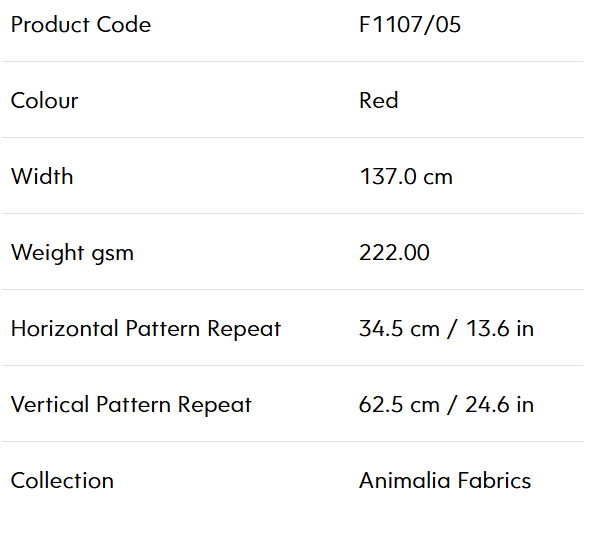Select the F1107/05 product code value
This screenshot has height=533, width=607.
click(410, 25)
